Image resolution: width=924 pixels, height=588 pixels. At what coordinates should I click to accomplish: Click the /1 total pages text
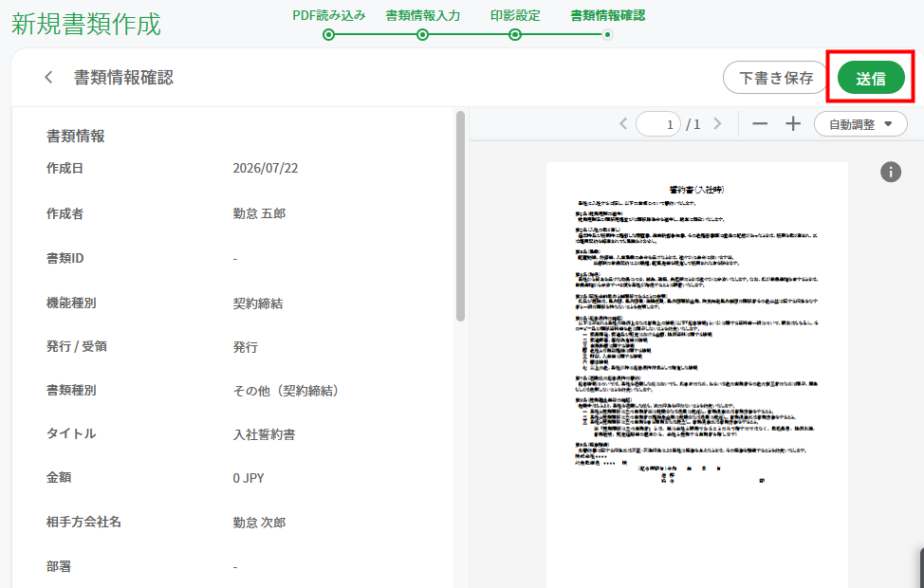[x=693, y=124]
